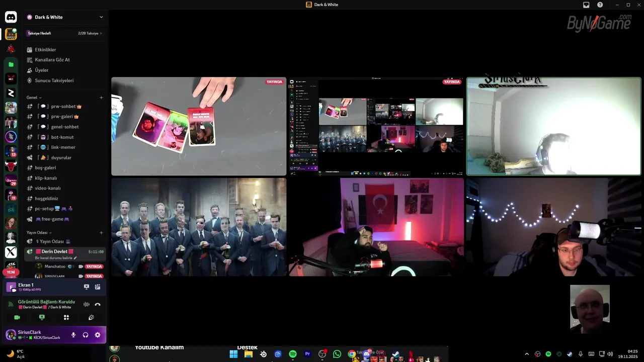Focus fairy lights webcam tile
The width and height of the screenshot is (644, 362).
point(554,227)
